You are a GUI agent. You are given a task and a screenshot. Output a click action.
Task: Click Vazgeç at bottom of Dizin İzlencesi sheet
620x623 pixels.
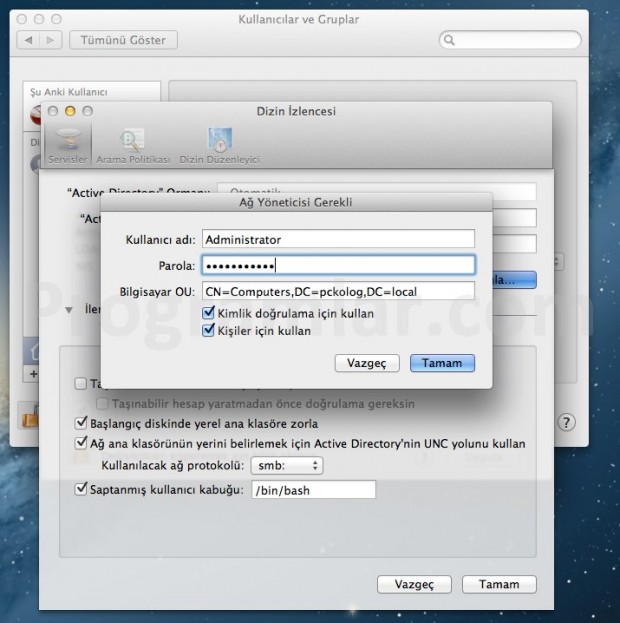pos(414,584)
